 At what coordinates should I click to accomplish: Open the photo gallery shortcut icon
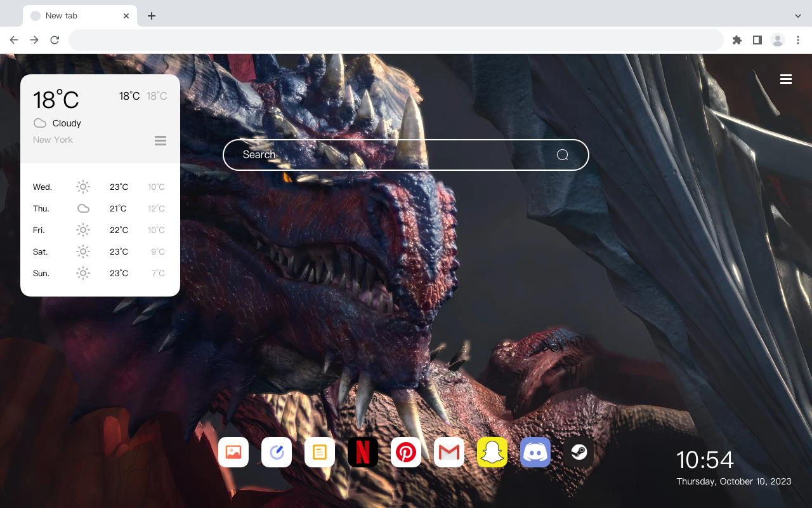point(233,452)
